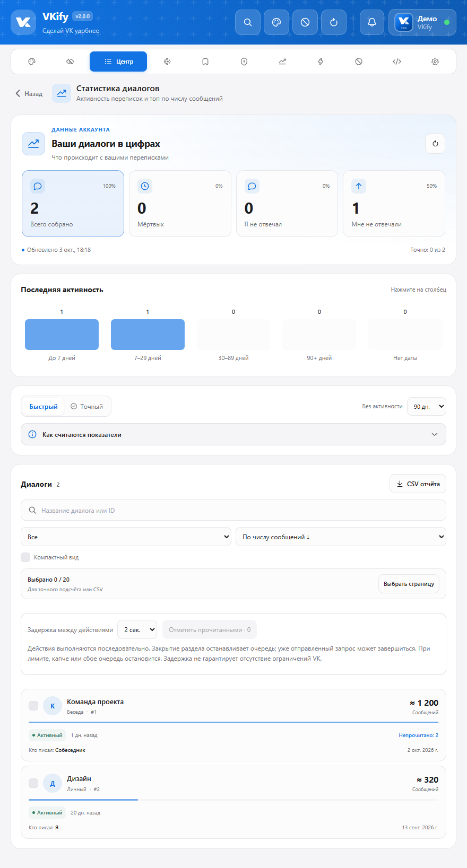The width and height of the screenshot is (467, 868).
Task: Switch to the crossed-eye privacy tab
Action: 70,62
